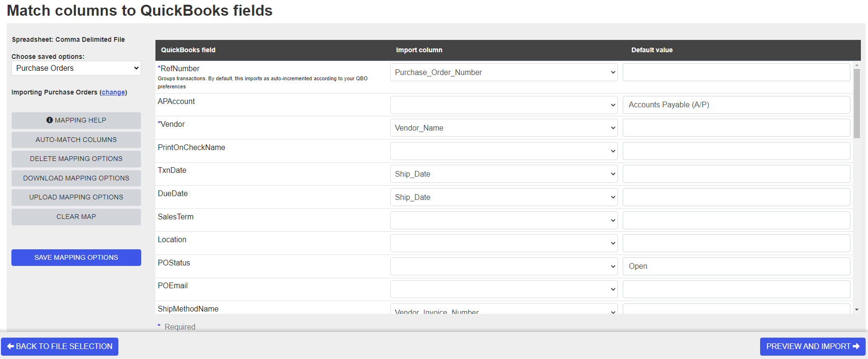
Task: Open POStatus import column dropdown
Action: 504,266
